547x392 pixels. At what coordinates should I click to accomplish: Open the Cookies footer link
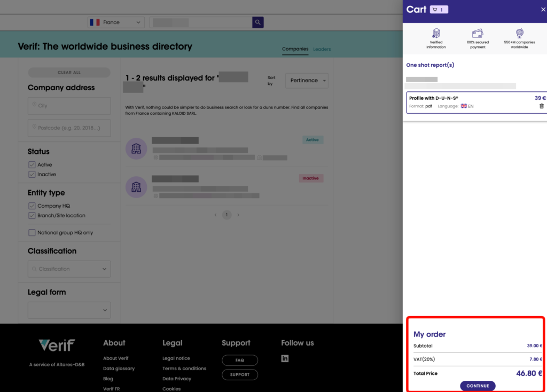pos(171,389)
